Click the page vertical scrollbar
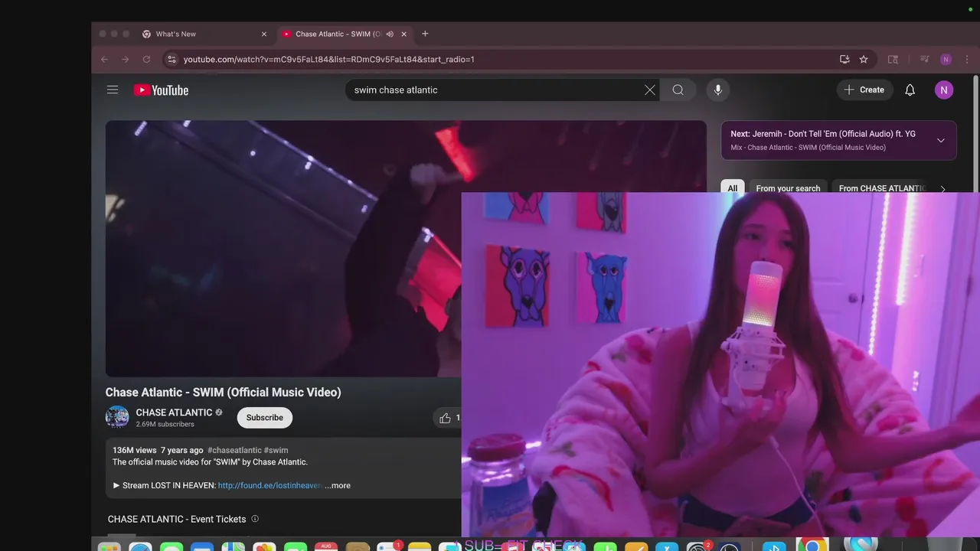The height and width of the screenshot is (551, 980). [x=975, y=134]
